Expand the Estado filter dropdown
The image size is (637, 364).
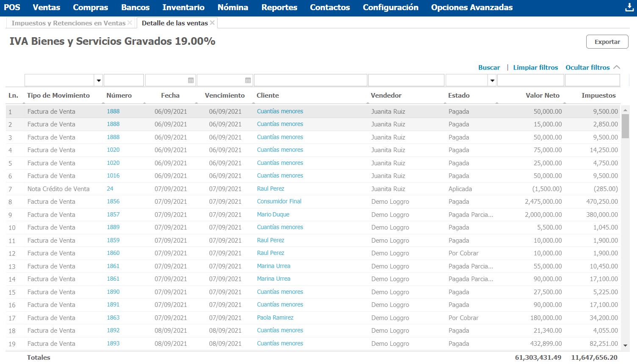pyautogui.click(x=492, y=80)
